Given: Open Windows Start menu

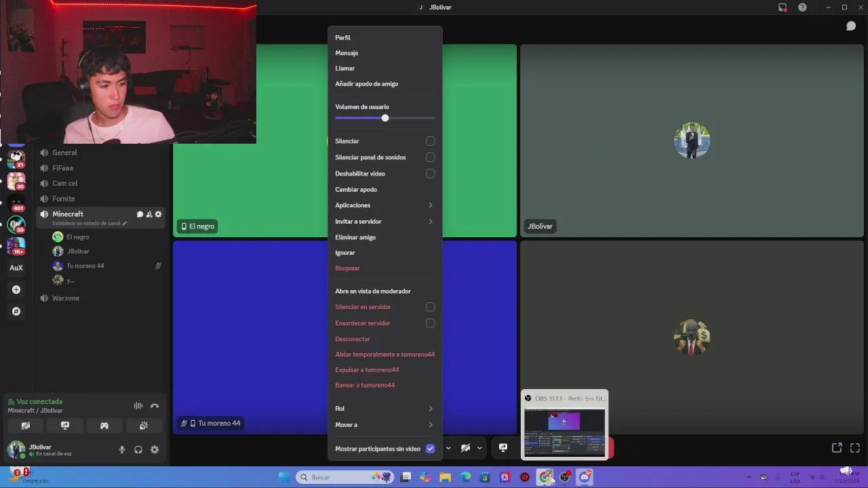Looking at the screenshot, I should pyautogui.click(x=284, y=477).
